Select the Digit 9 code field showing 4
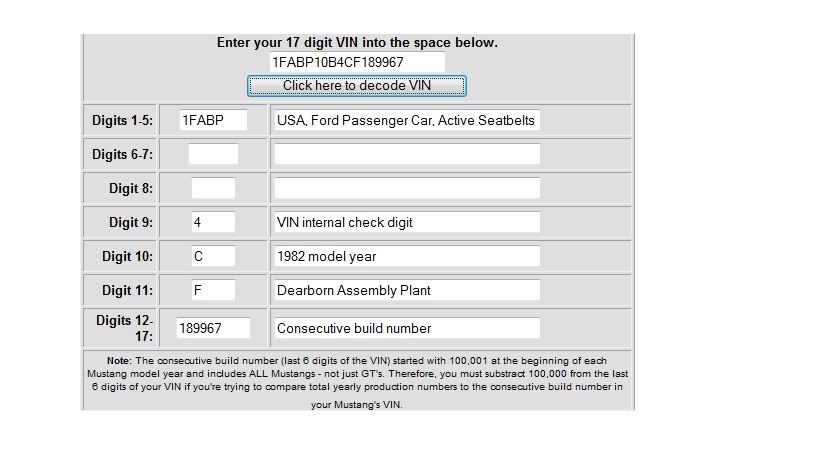This screenshot has height=460, width=819. 213,222
